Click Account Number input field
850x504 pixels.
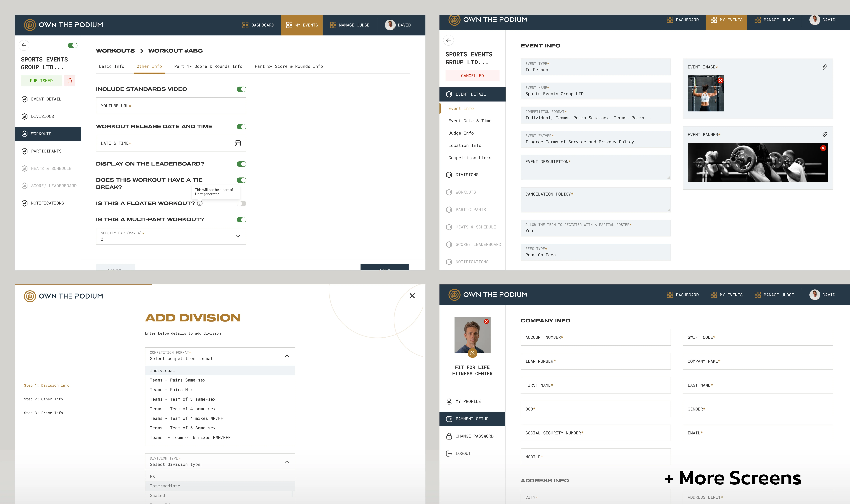(596, 337)
